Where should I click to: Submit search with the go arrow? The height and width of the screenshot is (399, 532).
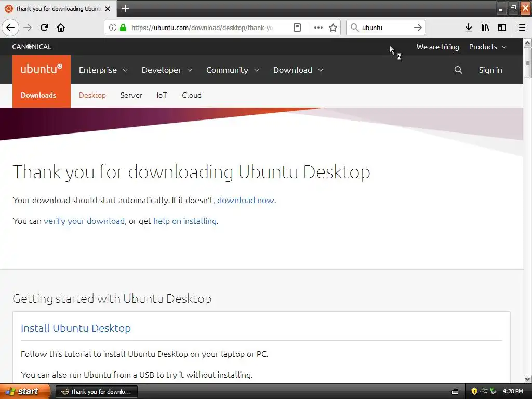click(x=418, y=28)
